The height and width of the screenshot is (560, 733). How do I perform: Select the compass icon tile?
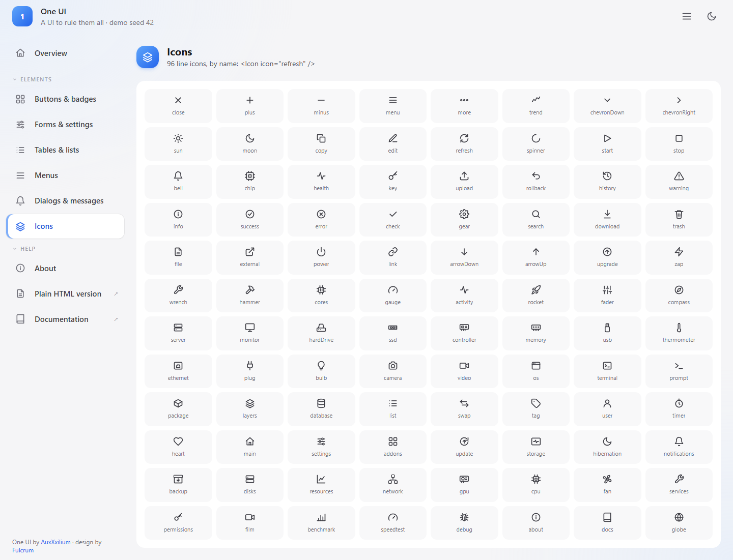click(x=679, y=296)
